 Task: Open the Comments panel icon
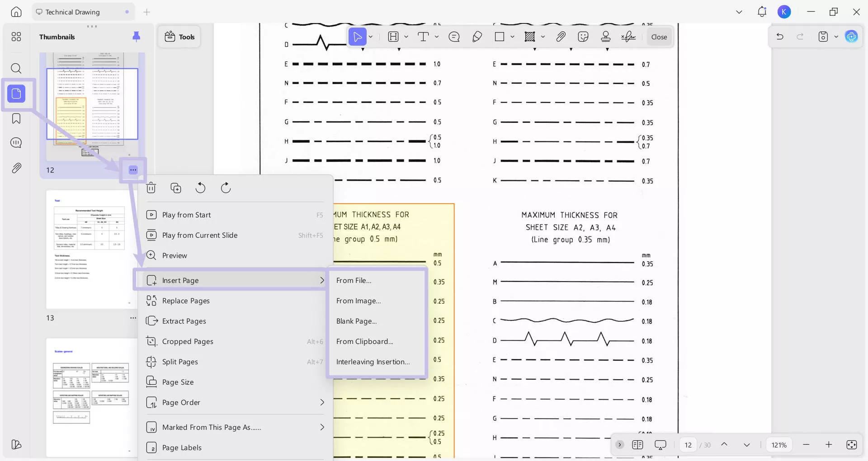(x=16, y=143)
